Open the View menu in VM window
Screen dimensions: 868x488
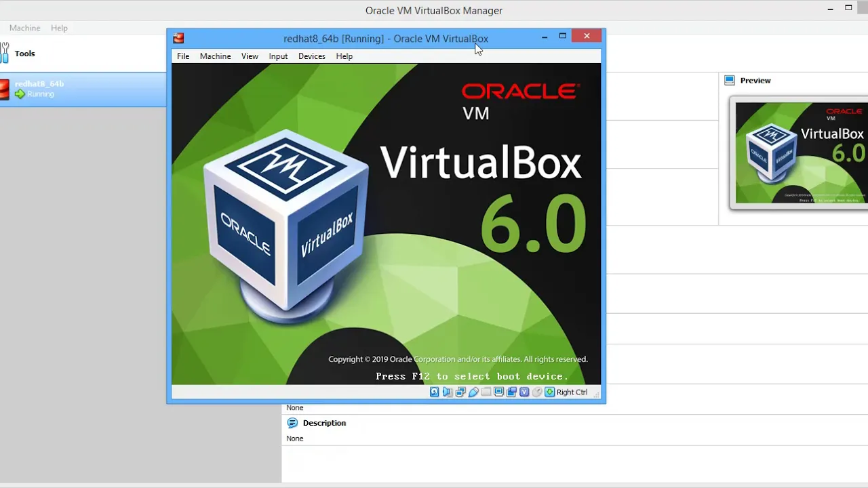[250, 56]
